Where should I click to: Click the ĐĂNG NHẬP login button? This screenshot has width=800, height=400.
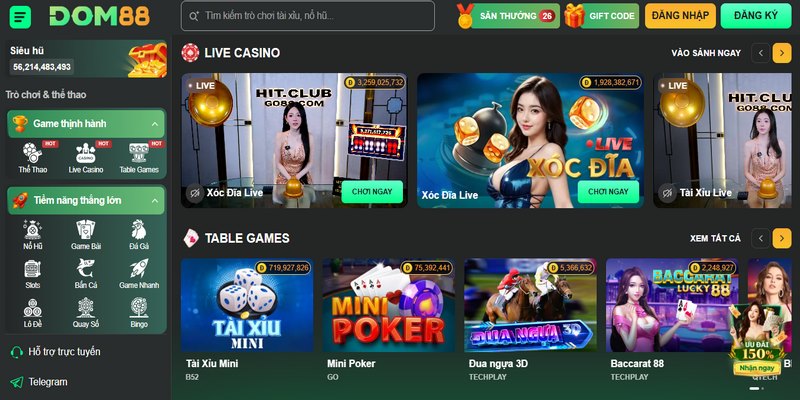point(680,16)
